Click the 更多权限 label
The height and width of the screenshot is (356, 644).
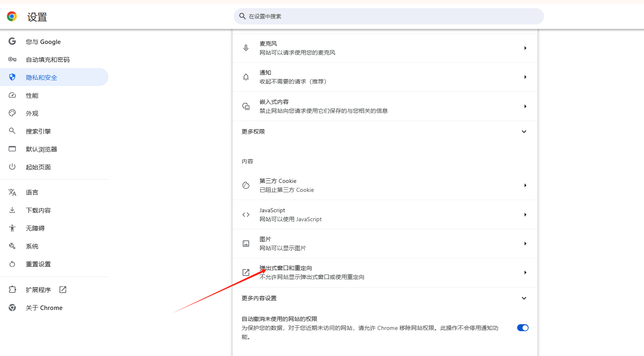pyautogui.click(x=253, y=132)
